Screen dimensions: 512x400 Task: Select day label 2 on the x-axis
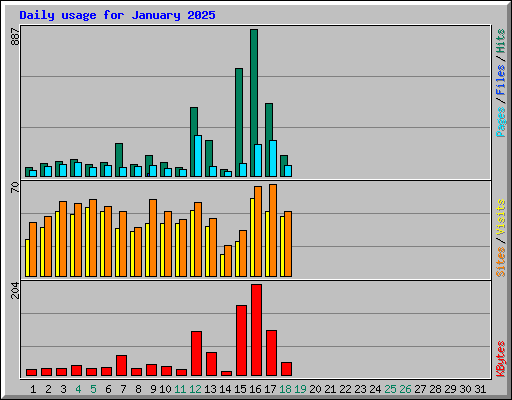pos(48,389)
